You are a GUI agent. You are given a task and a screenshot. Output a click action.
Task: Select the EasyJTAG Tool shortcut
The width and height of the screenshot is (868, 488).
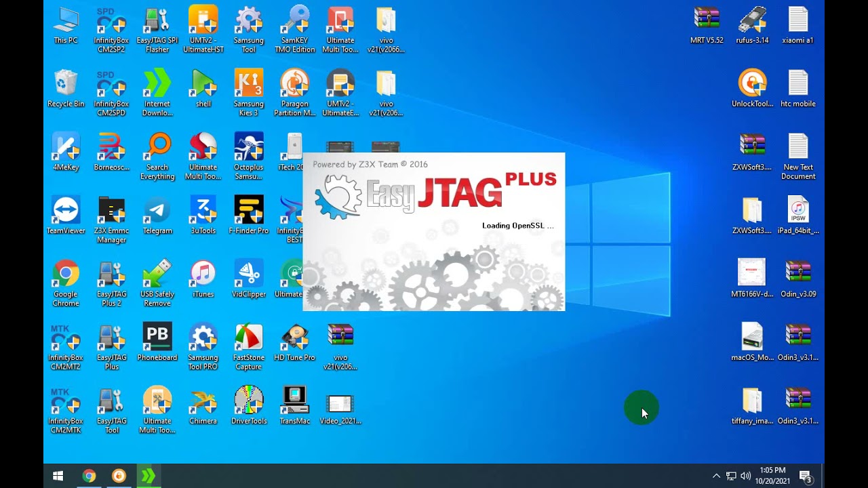point(111,410)
